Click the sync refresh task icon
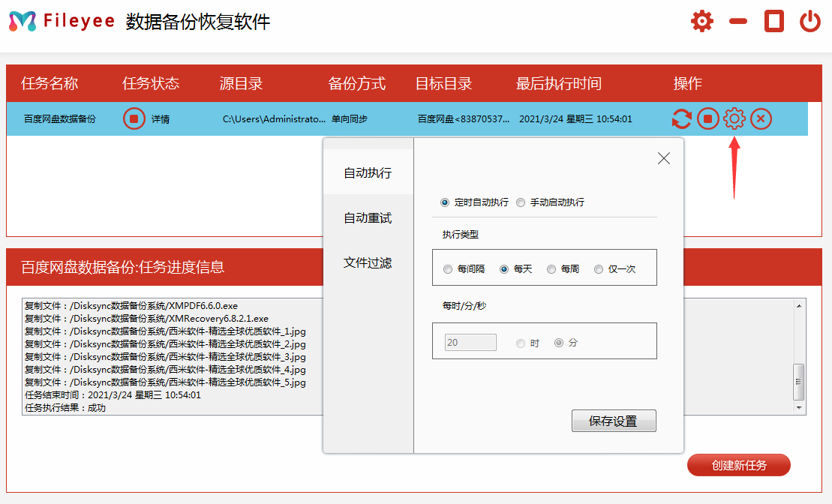The image size is (832, 504). (681, 119)
